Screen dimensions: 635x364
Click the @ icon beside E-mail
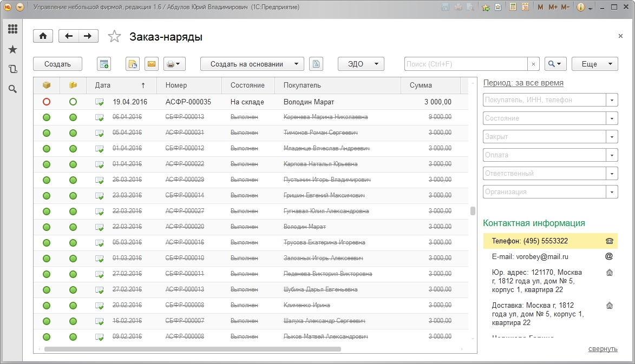click(x=608, y=256)
